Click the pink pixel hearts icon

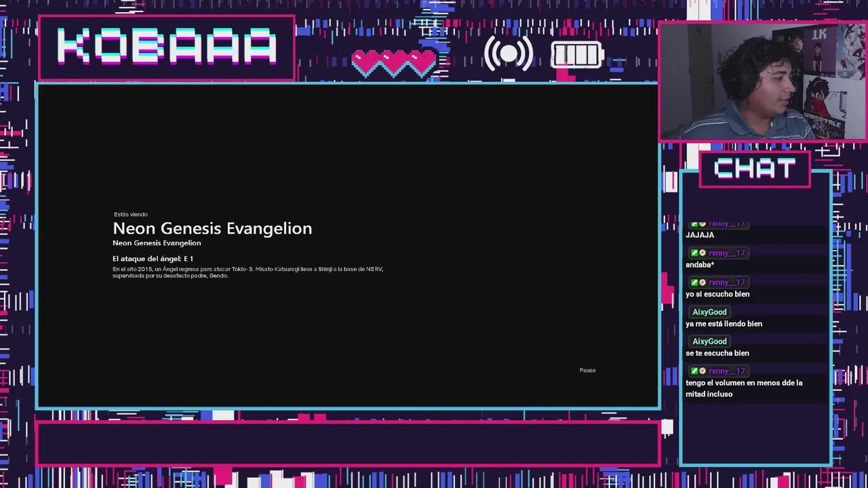tap(394, 63)
